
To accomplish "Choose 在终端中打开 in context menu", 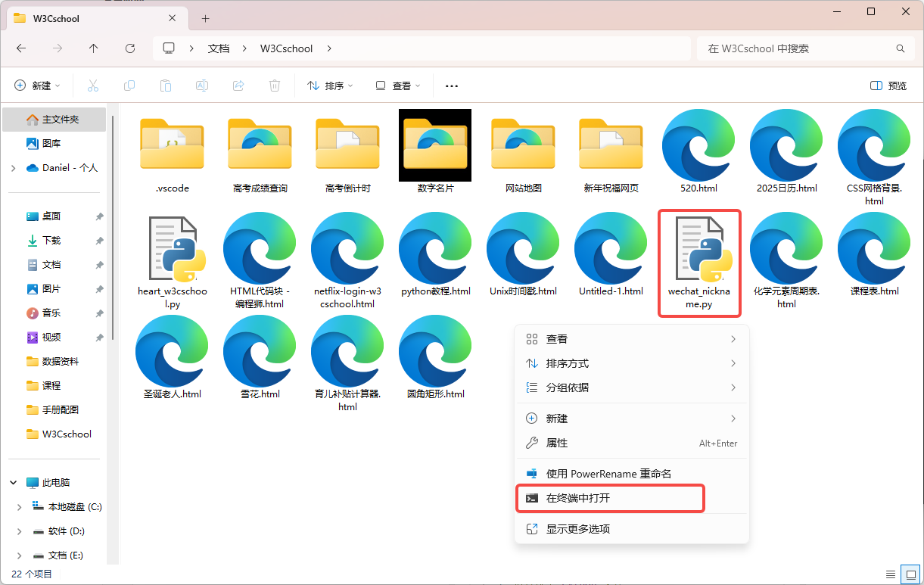I will click(632, 498).
